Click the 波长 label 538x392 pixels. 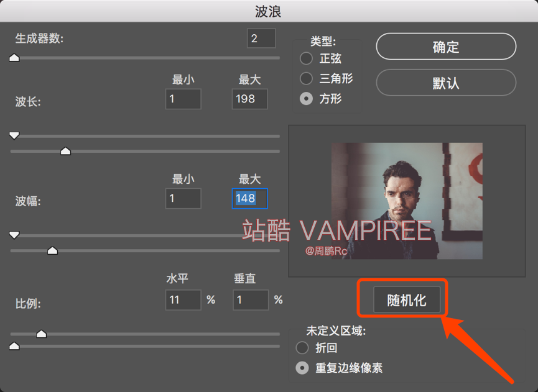28,101
